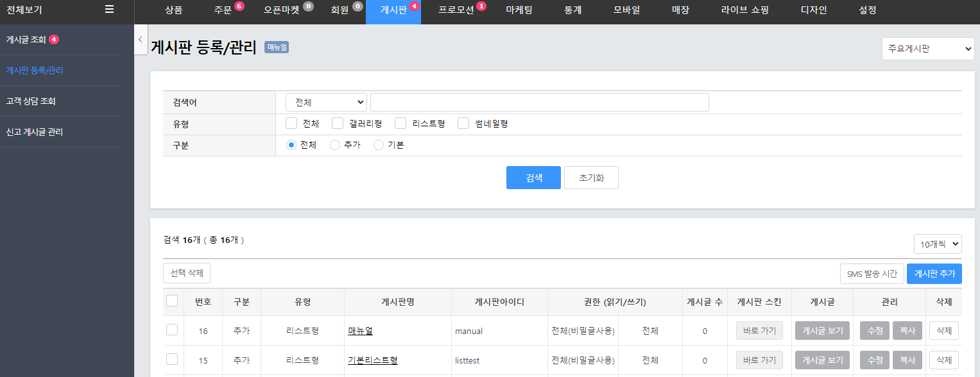Click the search keyword text field
The height and width of the screenshot is (377, 980).
pyautogui.click(x=539, y=103)
